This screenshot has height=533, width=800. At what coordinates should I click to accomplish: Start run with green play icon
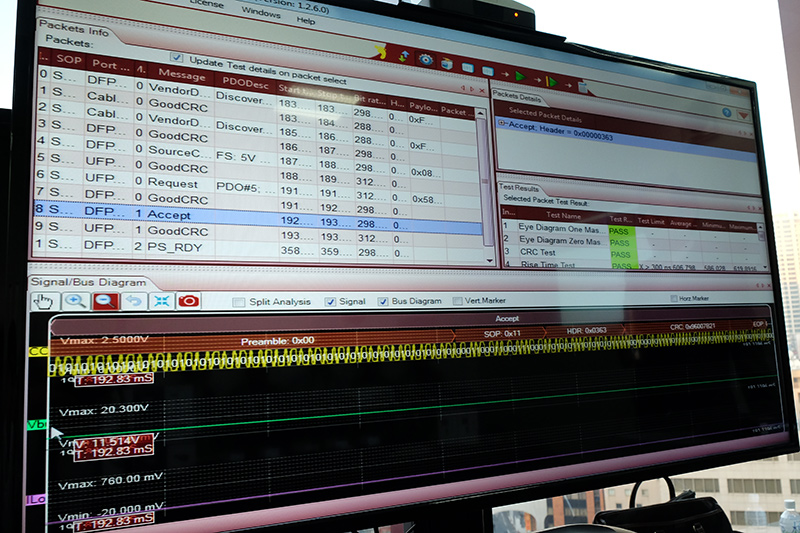coord(520,77)
